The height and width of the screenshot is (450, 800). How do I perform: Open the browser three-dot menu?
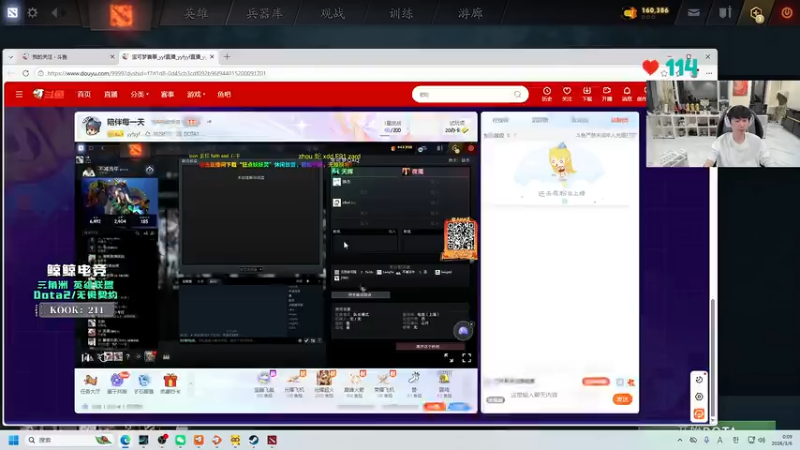point(709,73)
